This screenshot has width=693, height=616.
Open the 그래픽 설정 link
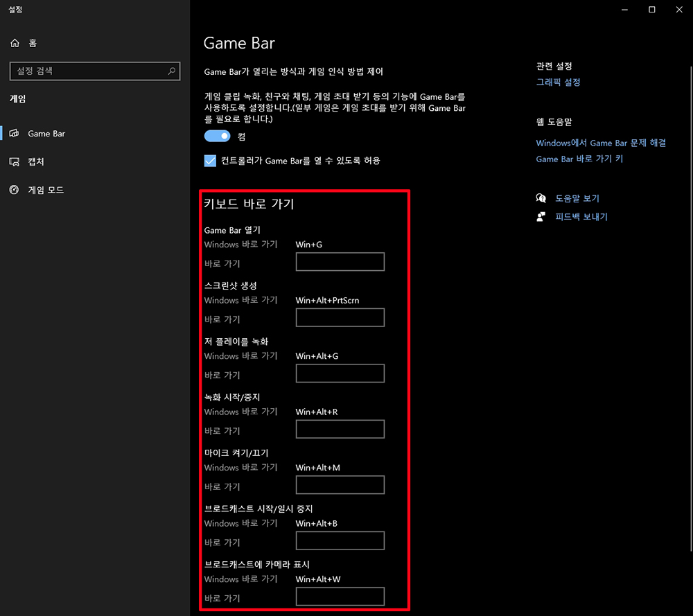pos(558,82)
